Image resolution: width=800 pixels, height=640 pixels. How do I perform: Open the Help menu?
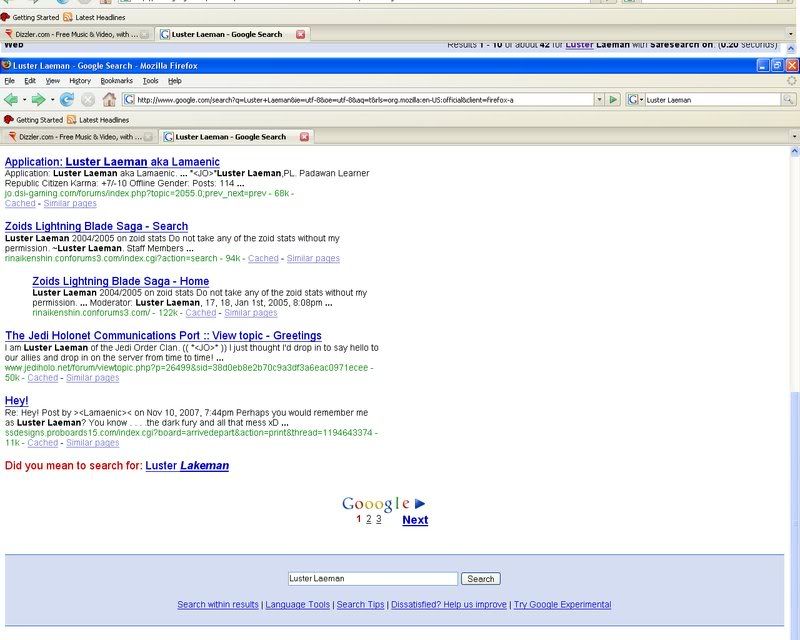(174, 81)
